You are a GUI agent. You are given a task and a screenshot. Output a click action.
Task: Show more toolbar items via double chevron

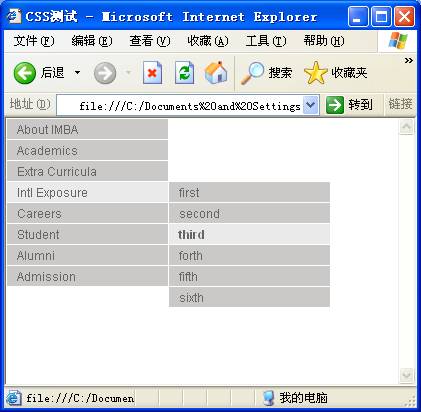tap(409, 60)
